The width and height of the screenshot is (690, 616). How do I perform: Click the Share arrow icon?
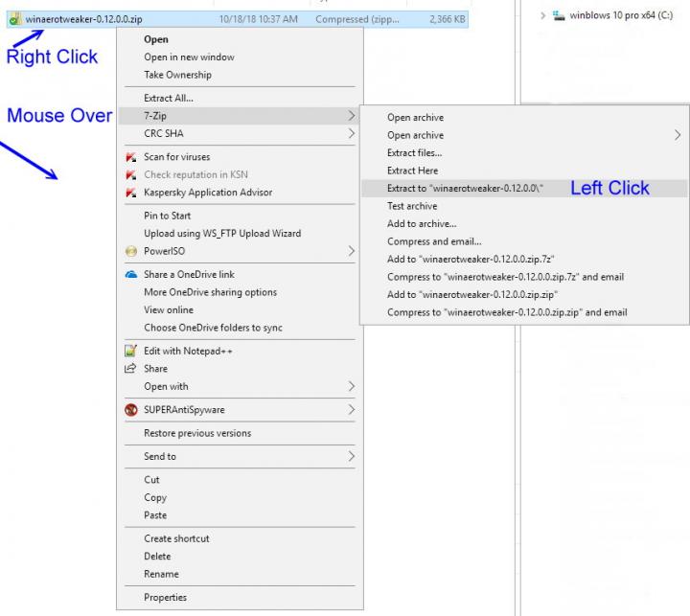(130, 368)
